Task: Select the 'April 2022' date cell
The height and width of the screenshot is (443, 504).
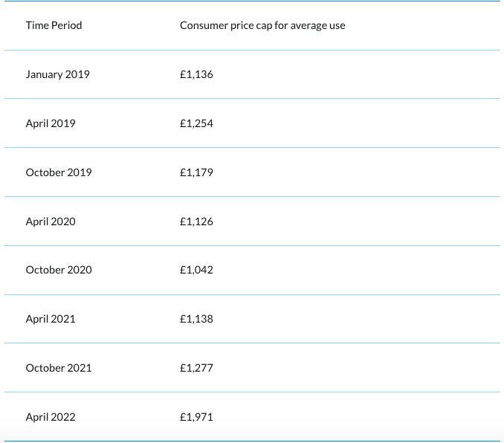Action: (51, 417)
